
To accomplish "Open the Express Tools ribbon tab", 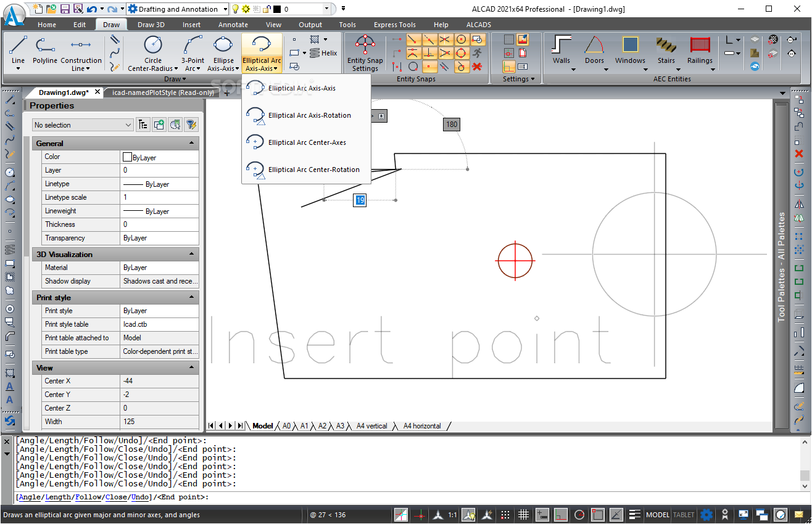I will (x=394, y=25).
